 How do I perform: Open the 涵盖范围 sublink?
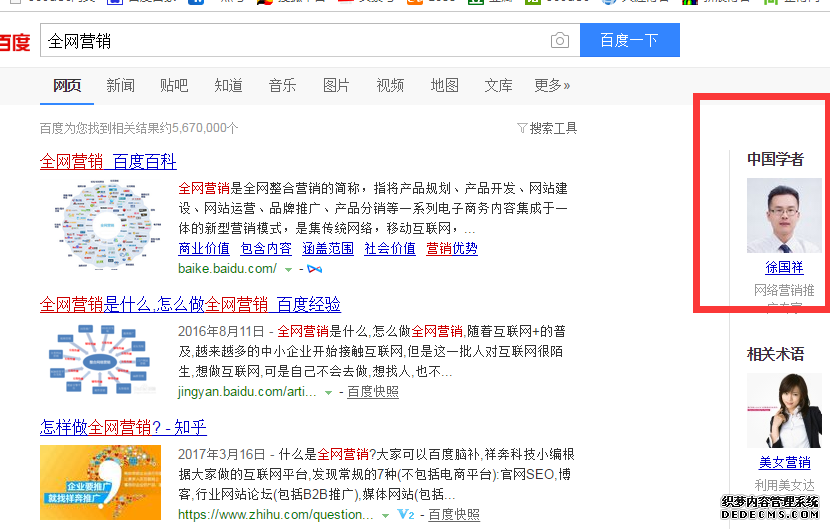click(328, 248)
